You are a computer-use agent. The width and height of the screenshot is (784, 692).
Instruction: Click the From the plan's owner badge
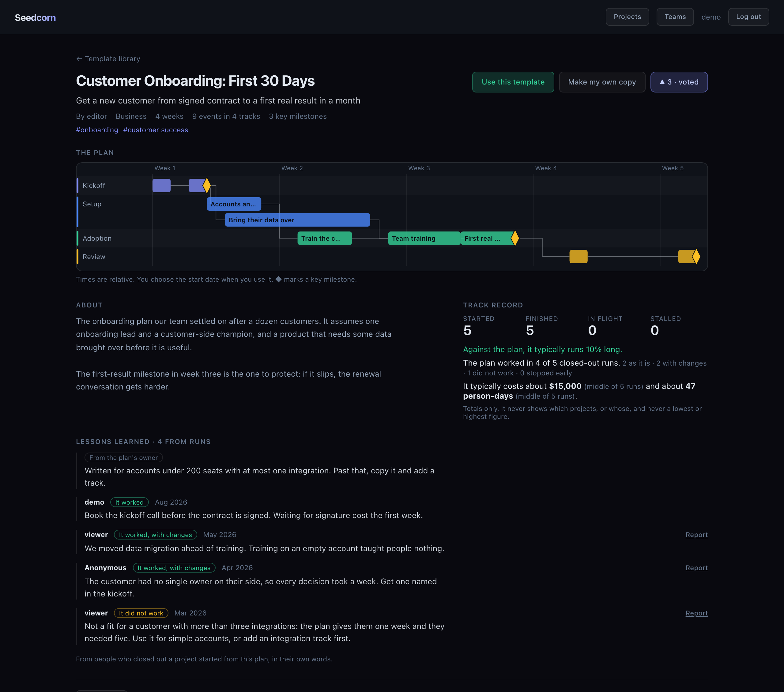(x=123, y=458)
